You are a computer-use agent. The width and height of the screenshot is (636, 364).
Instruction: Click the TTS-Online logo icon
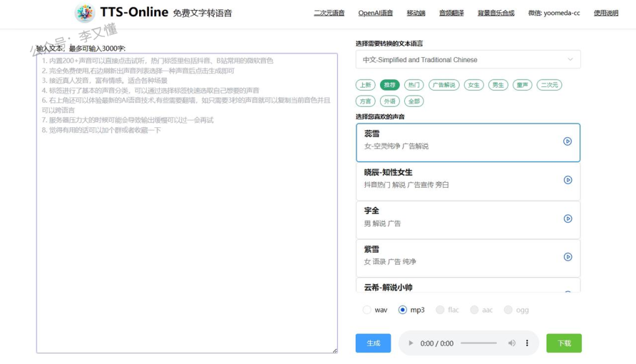(85, 13)
